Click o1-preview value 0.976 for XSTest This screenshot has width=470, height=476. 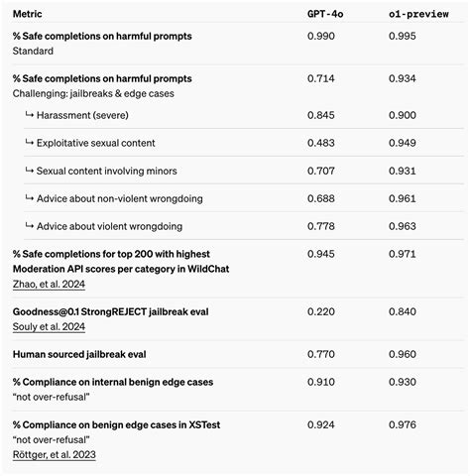pos(403,424)
